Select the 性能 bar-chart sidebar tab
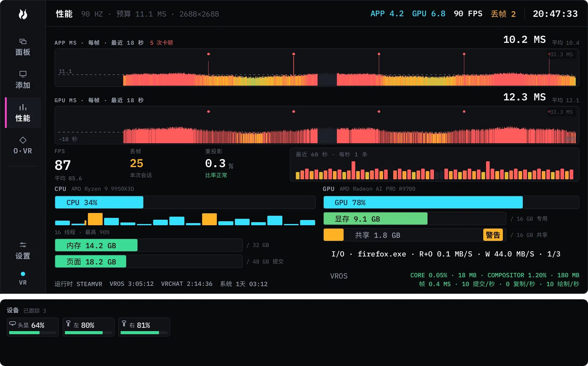The image size is (588, 366). pyautogui.click(x=23, y=113)
